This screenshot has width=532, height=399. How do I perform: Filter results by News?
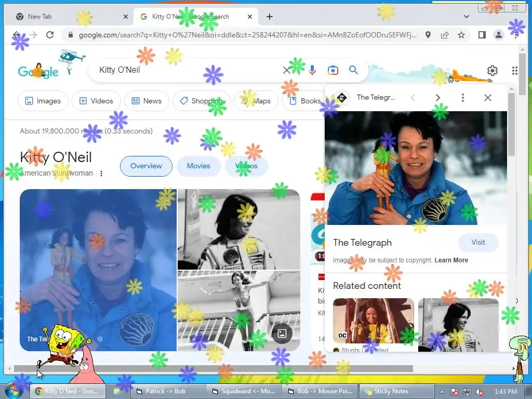click(x=147, y=101)
